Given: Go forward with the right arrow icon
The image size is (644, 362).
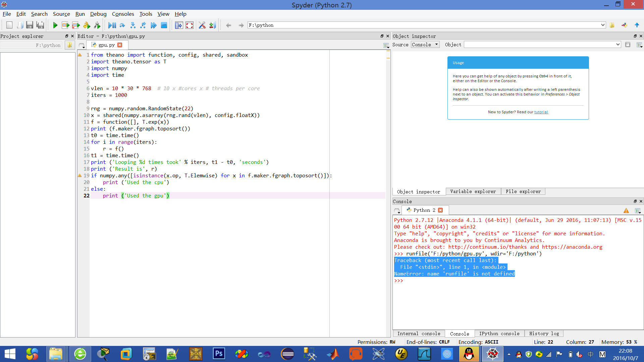Looking at the screenshot, I should click(x=241, y=25).
